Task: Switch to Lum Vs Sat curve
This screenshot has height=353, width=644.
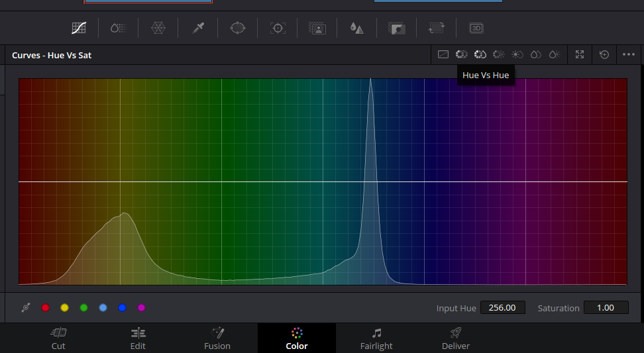Action: point(517,54)
